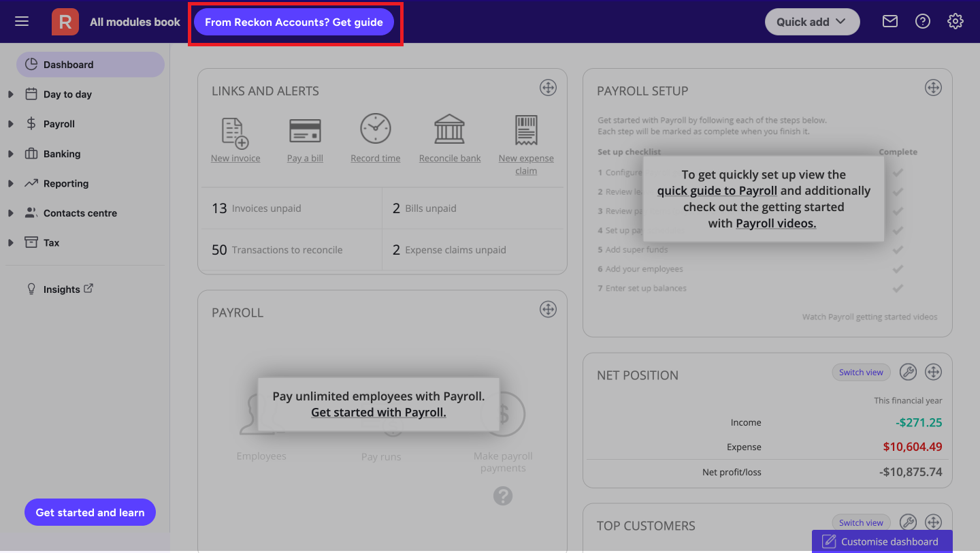Expand the Banking sidebar section
This screenshot has height=553, width=980.
(x=11, y=154)
